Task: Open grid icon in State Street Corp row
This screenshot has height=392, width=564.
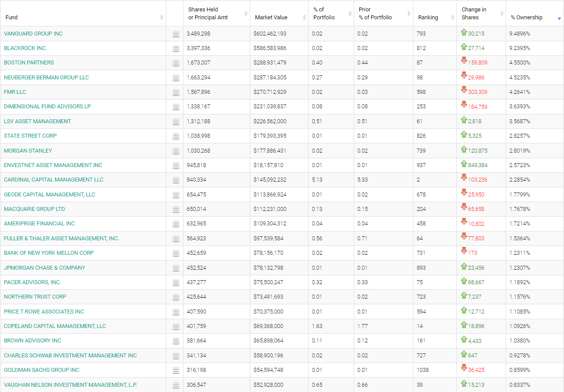Action: click(176, 136)
